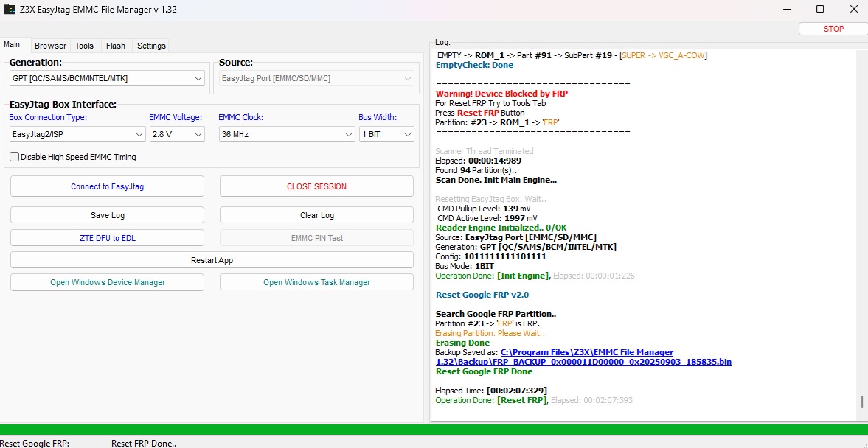This screenshot has width=868, height=448.
Task: Open the Bus Width dropdown
Action: [386, 135]
